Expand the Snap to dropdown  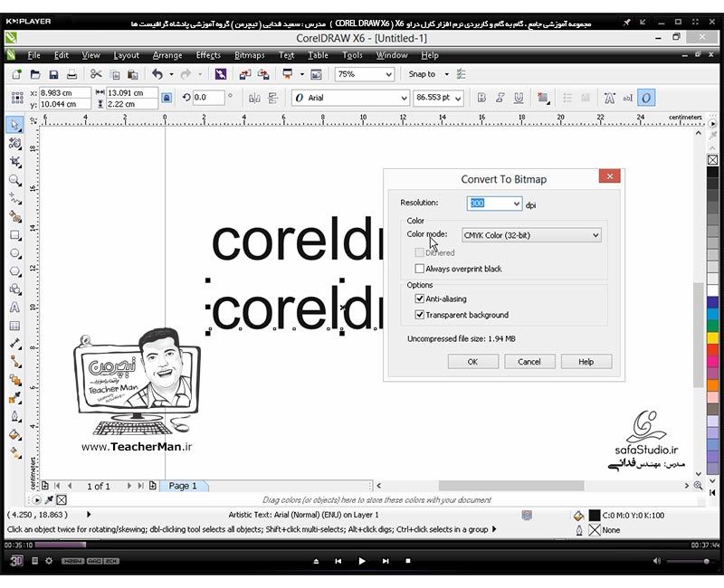[446, 74]
